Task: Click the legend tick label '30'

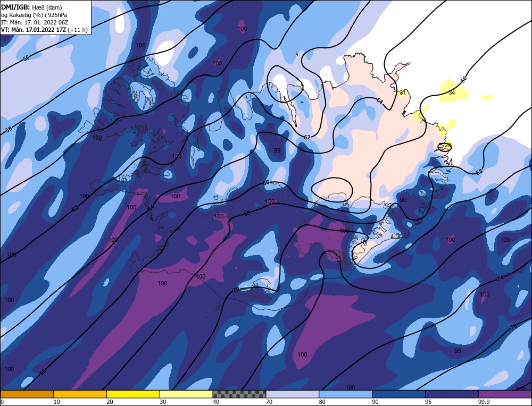Action: click(x=163, y=402)
